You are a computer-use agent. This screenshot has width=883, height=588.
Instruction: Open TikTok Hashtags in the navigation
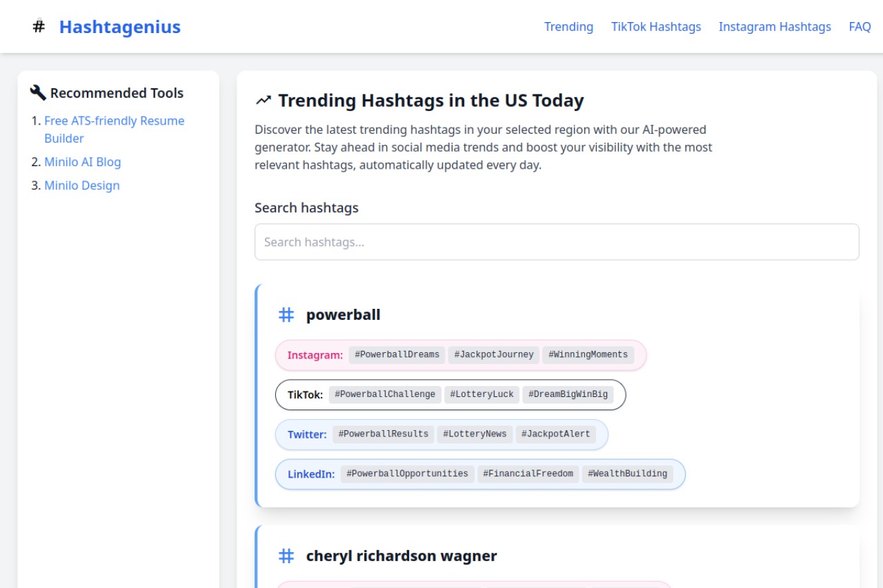[x=656, y=27]
